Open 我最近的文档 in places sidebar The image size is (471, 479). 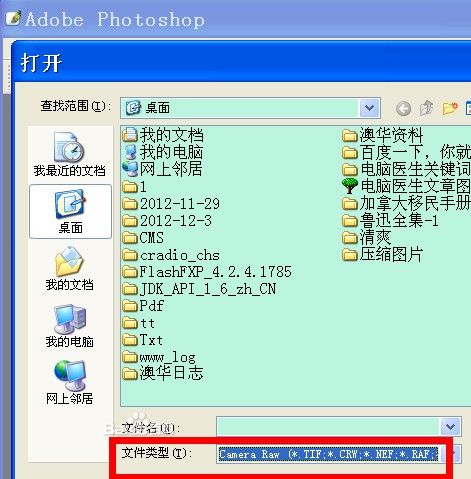[69, 154]
